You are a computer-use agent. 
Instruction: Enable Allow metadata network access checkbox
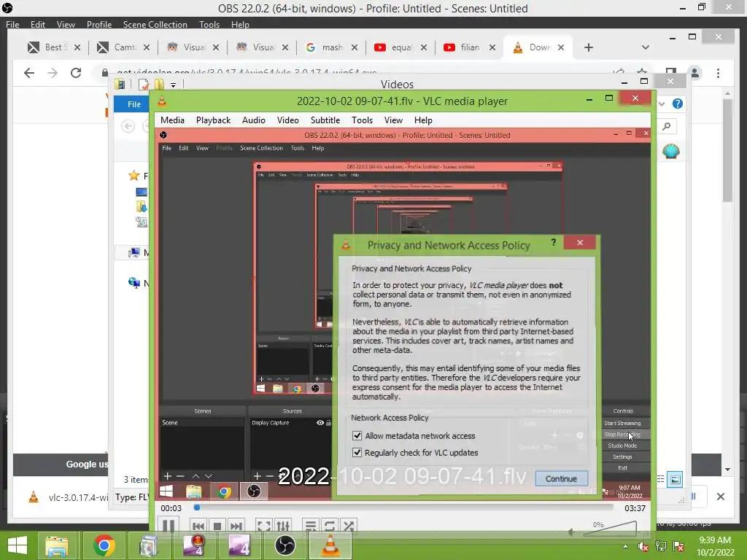click(x=357, y=436)
